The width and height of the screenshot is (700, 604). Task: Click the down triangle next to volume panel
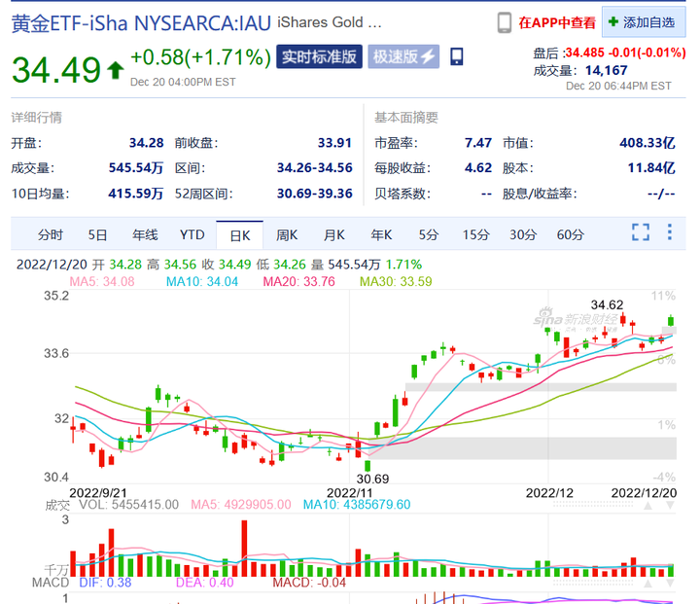(x=670, y=506)
